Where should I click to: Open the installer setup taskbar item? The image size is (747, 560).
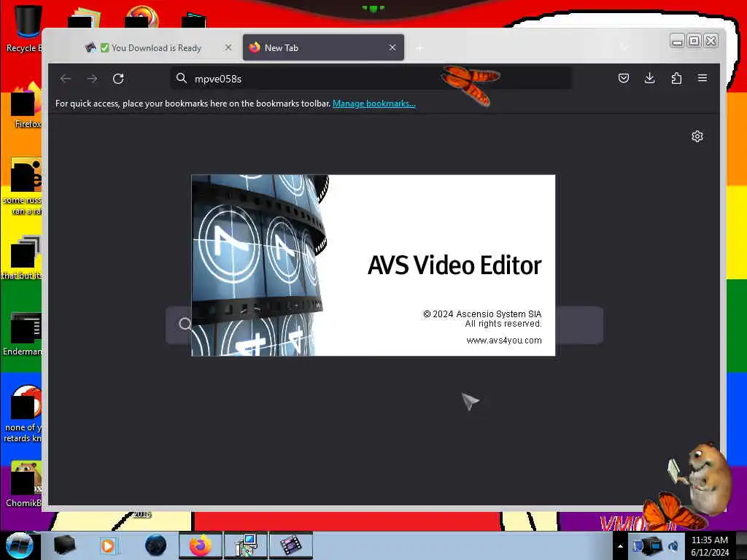click(x=246, y=545)
